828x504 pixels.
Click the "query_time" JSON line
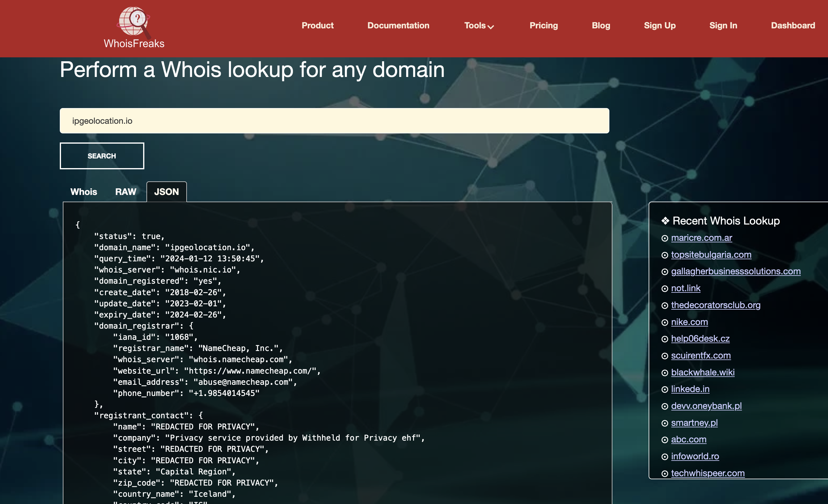pyautogui.click(x=179, y=259)
